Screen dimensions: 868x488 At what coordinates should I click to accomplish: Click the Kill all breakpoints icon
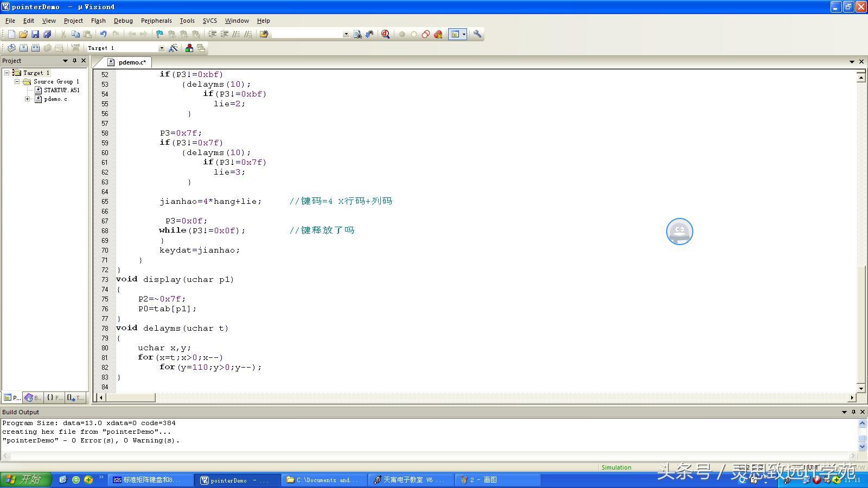click(x=438, y=34)
